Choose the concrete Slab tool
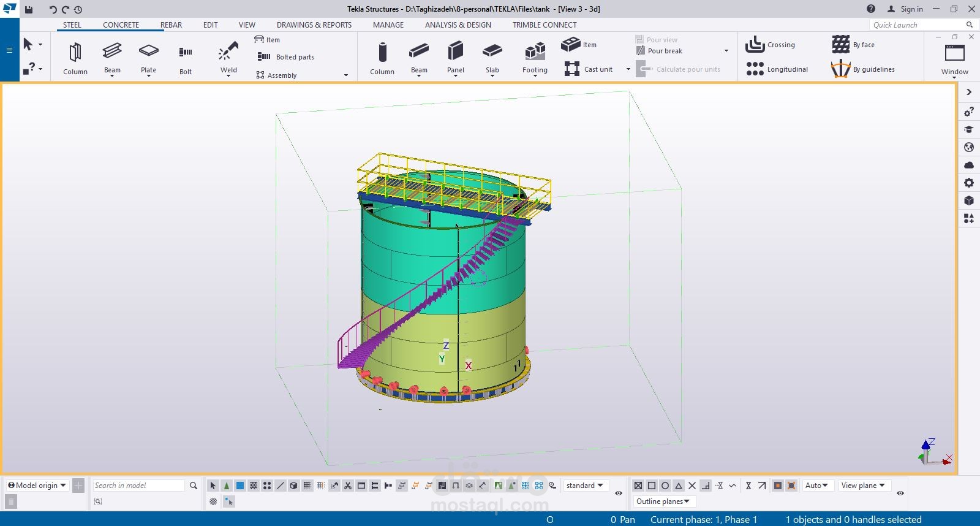The height and width of the screenshot is (526, 980). [492, 51]
